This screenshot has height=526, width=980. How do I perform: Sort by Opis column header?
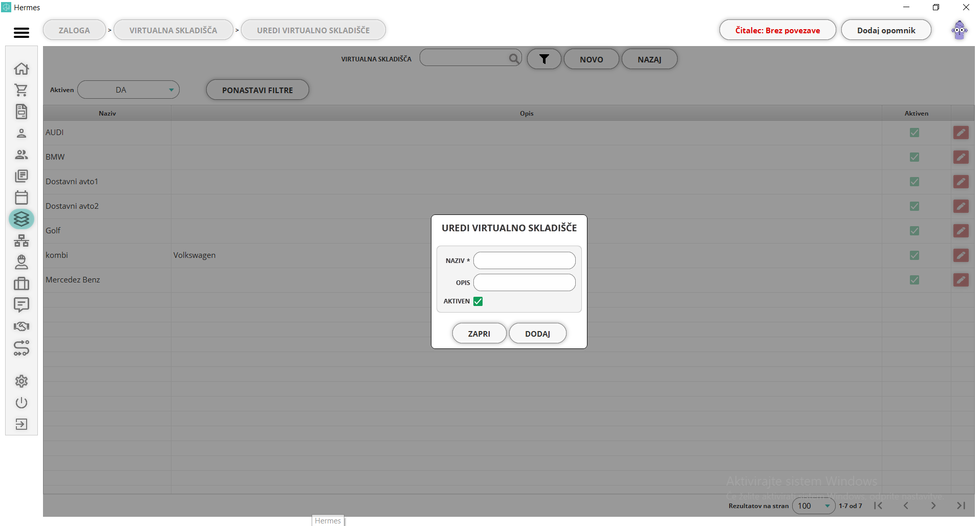527,113
